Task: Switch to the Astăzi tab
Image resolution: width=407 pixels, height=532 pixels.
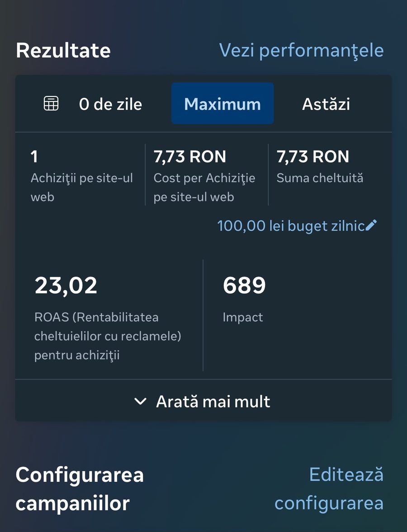Action: [x=326, y=104]
